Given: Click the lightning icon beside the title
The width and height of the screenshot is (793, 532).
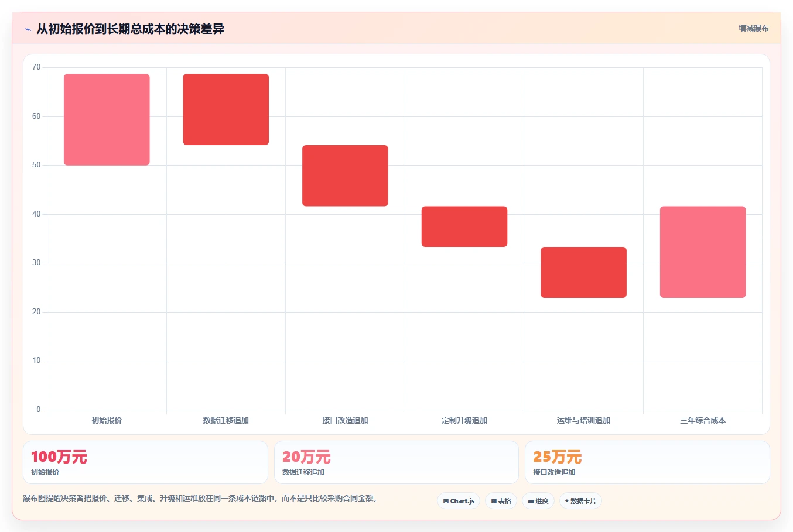Looking at the screenshot, I should coord(28,29).
